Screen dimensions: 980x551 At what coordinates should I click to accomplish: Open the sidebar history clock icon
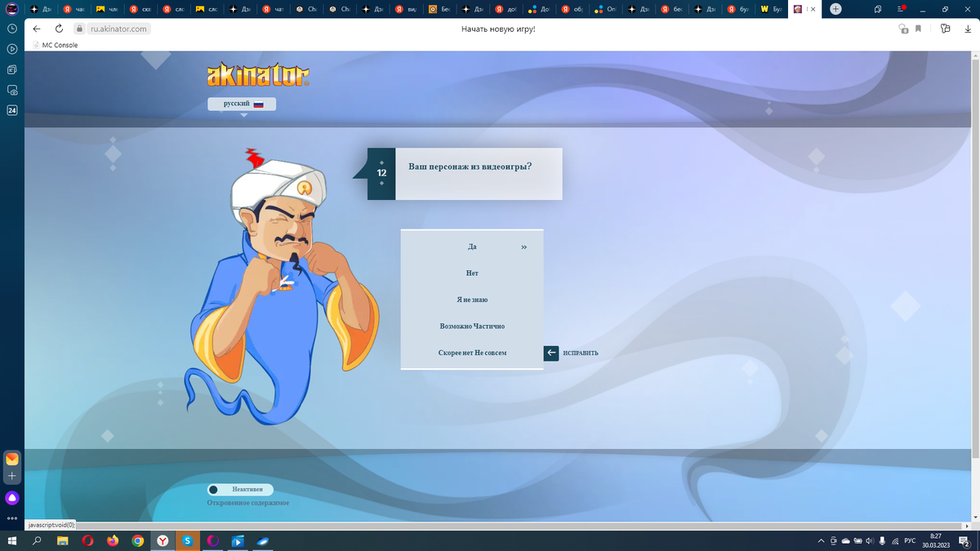[12, 29]
